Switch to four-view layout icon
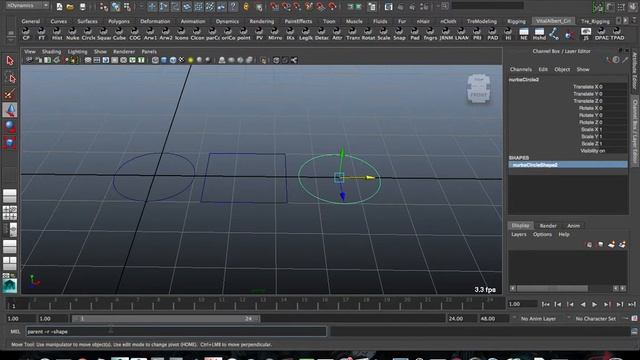This screenshot has height=360, width=640. 10,213
